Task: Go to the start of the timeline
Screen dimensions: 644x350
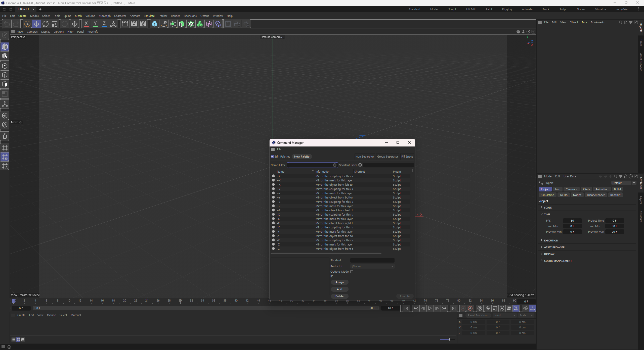Action: tap(406, 308)
